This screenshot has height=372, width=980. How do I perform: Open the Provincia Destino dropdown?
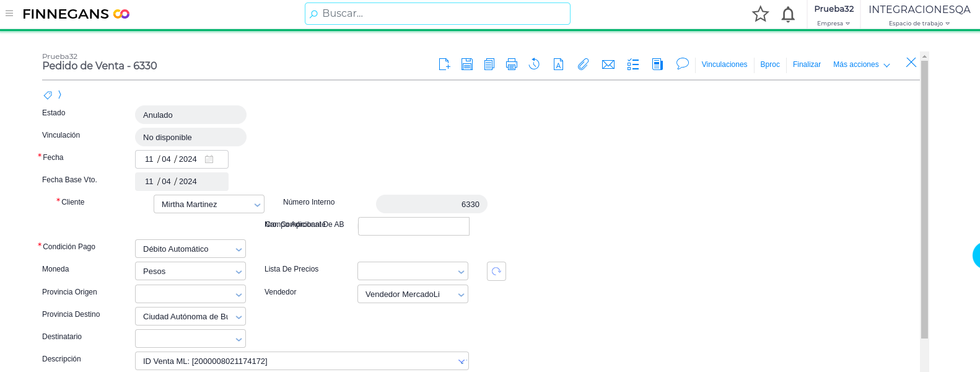coord(190,316)
